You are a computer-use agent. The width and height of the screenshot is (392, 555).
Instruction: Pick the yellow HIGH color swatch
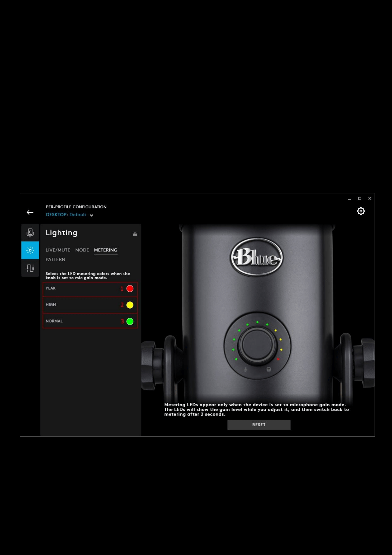[x=130, y=305]
